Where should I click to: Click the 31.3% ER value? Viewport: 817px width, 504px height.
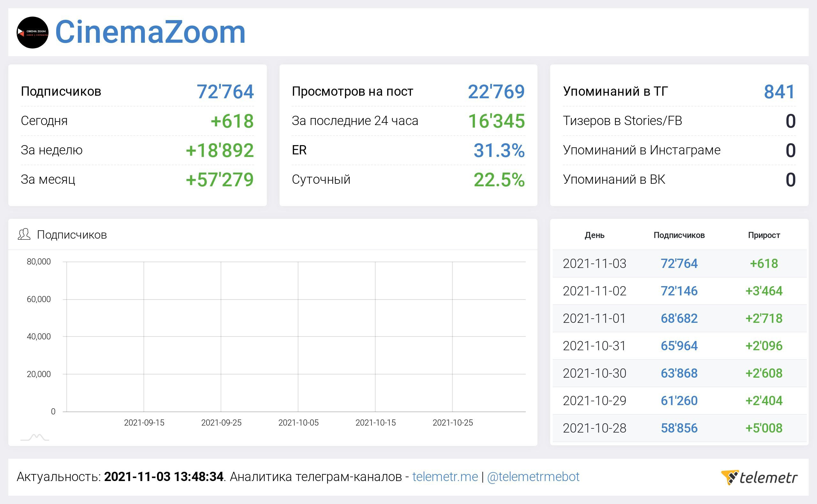pyautogui.click(x=499, y=150)
